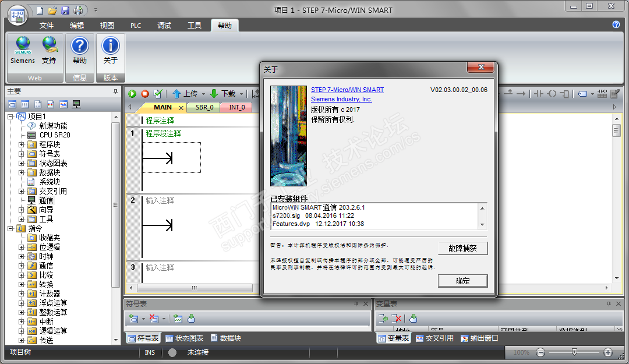Switch to the 输出窗口 bottom tab
The width and height of the screenshot is (629, 364).
click(479, 338)
